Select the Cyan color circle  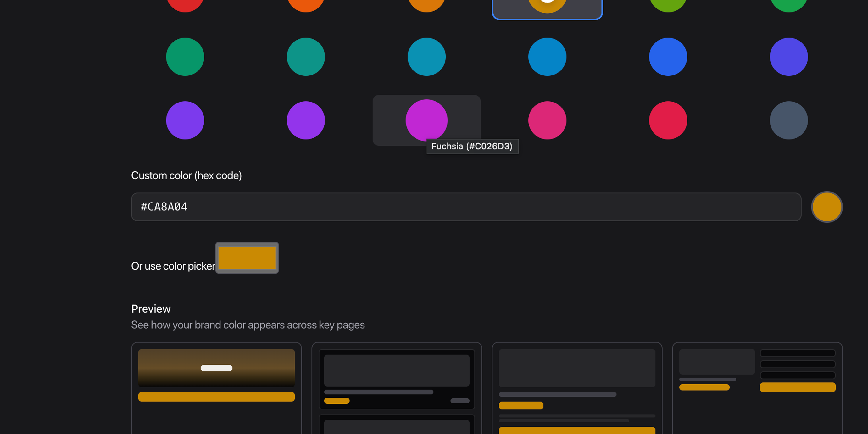tap(426, 57)
